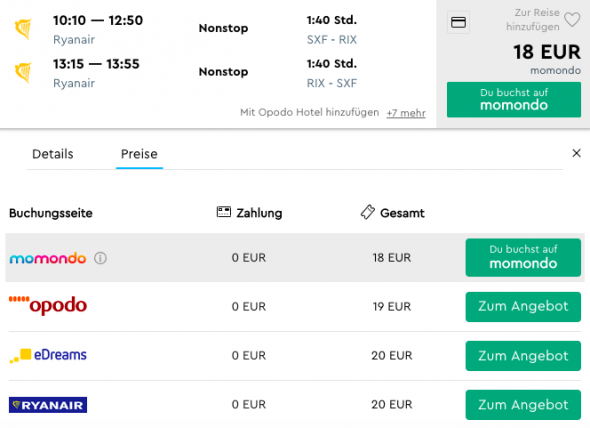Click the heart icon to save trip
Image resolution: width=590 pixels, height=428 pixels.
(x=572, y=20)
